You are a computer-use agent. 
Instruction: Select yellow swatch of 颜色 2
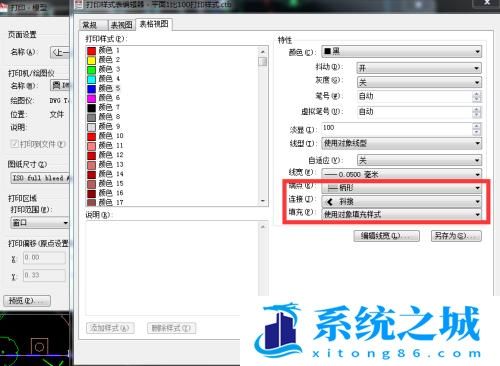[x=92, y=60]
